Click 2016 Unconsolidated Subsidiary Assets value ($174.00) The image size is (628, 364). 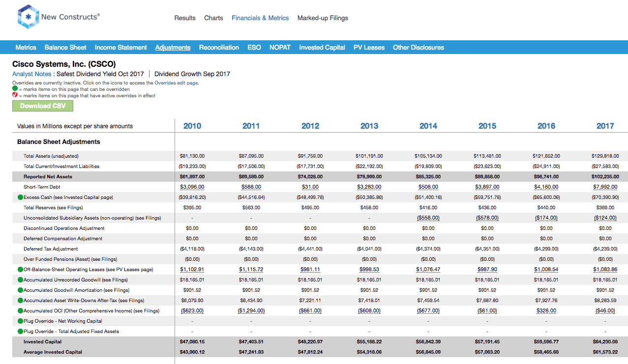546,218
